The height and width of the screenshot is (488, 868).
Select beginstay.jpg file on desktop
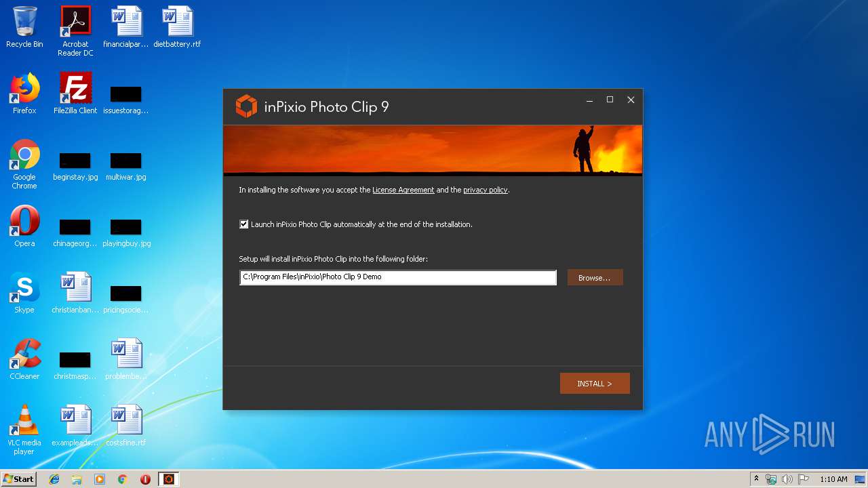[x=75, y=166]
